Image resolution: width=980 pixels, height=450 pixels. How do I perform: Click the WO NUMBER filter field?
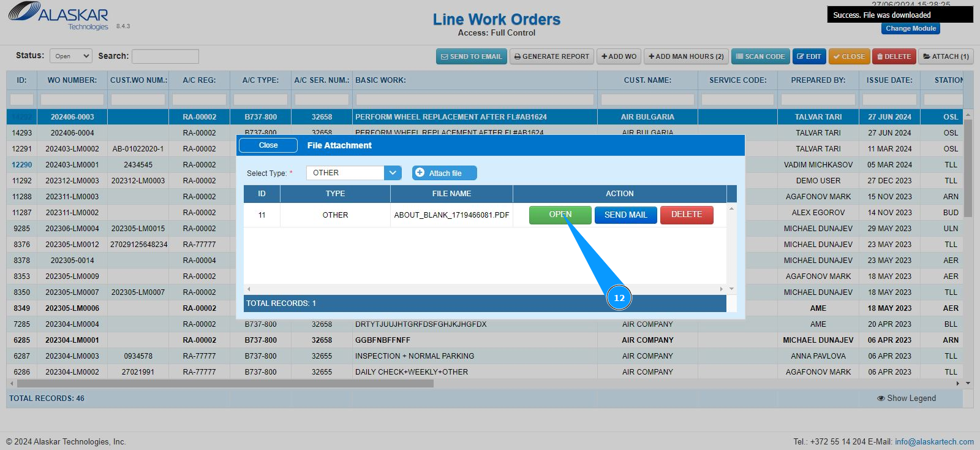pyautogui.click(x=72, y=99)
